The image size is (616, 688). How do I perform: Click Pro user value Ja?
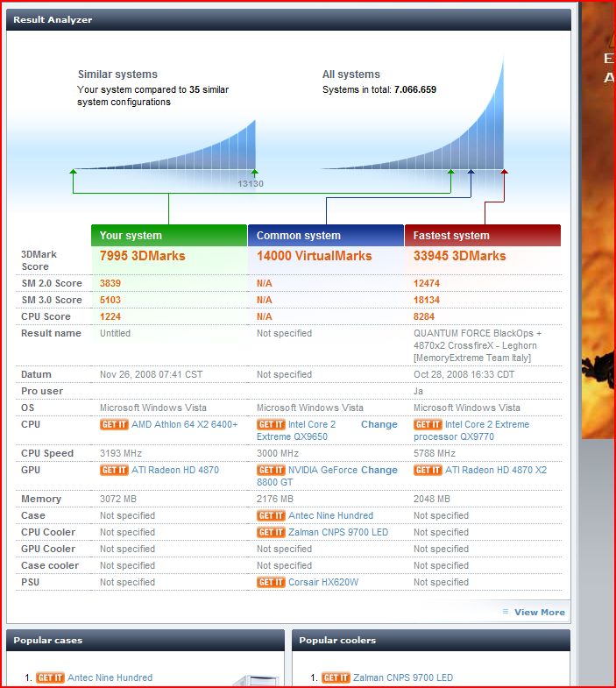tap(418, 391)
